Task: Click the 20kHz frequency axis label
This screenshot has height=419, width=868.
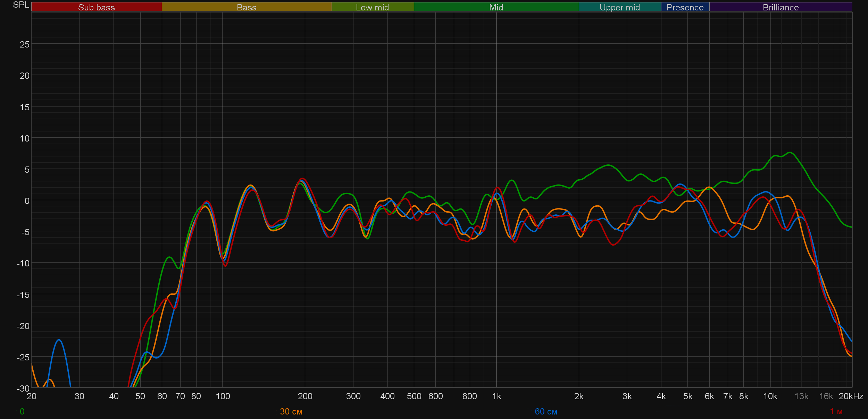Action: (851, 396)
